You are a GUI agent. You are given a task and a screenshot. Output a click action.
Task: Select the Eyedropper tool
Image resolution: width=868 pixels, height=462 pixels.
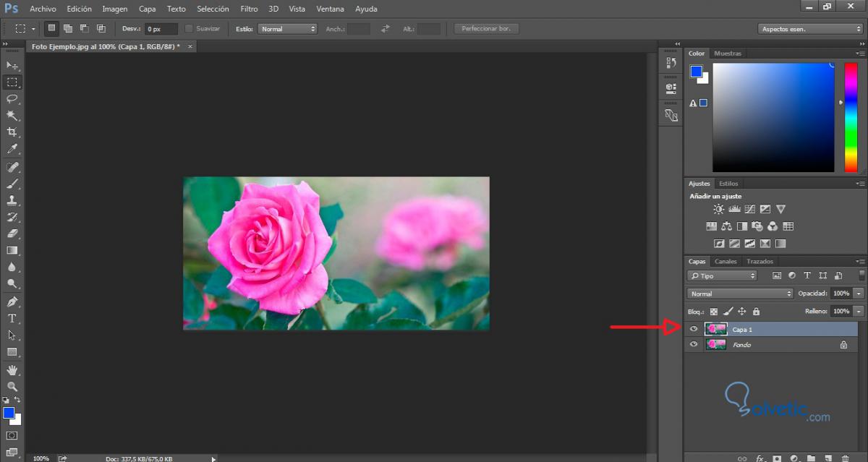pyautogui.click(x=12, y=149)
